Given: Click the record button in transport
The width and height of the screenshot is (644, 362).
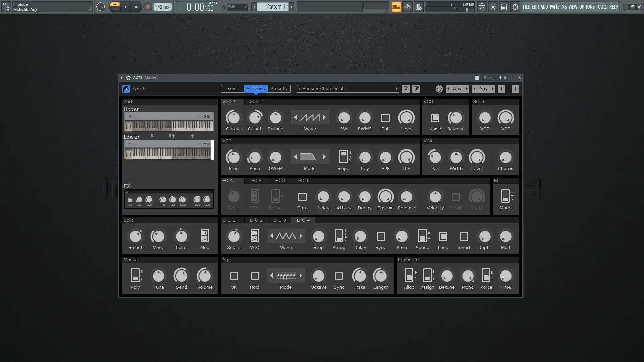Looking at the screenshot, I should click(x=148, y=7).
